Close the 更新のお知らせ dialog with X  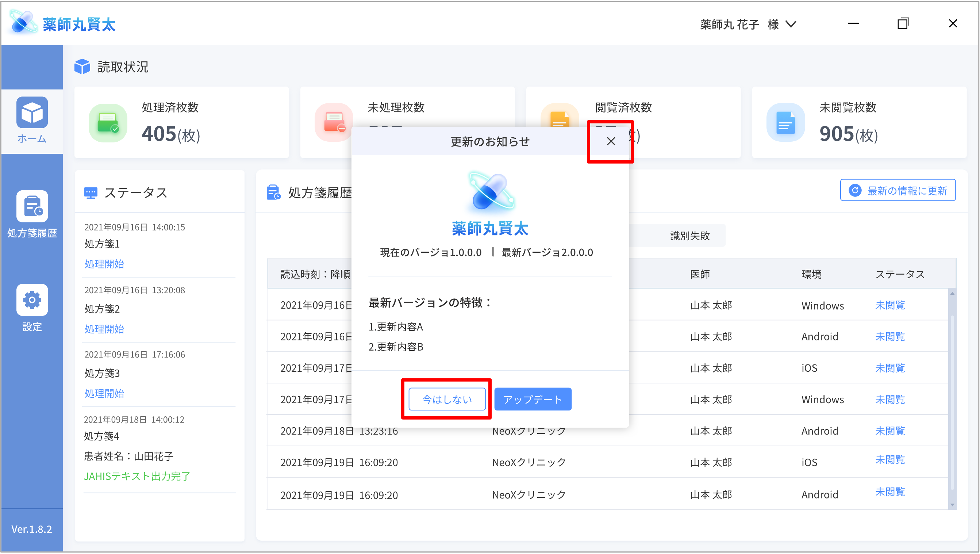pos(611,141)
